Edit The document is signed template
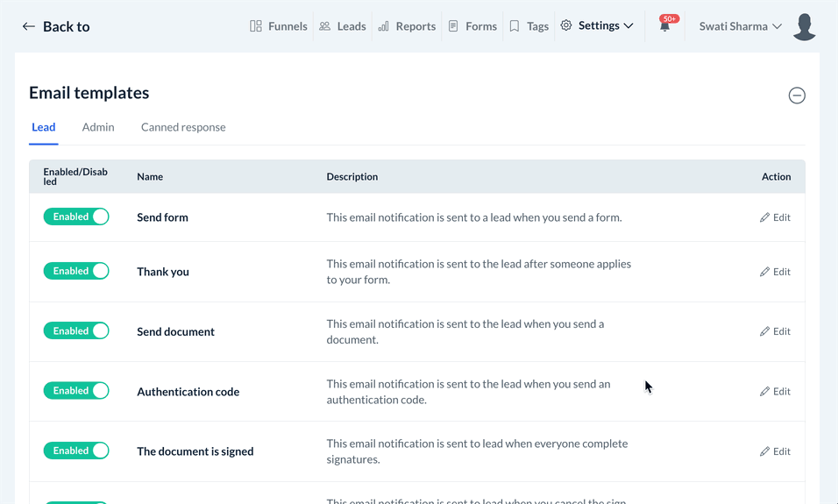This screenshot has height=504, width=838. [x=775, y=451]
